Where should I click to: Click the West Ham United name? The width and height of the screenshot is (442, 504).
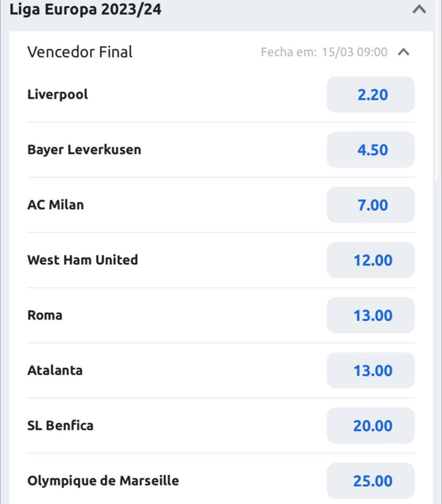(x=83, y=260)
